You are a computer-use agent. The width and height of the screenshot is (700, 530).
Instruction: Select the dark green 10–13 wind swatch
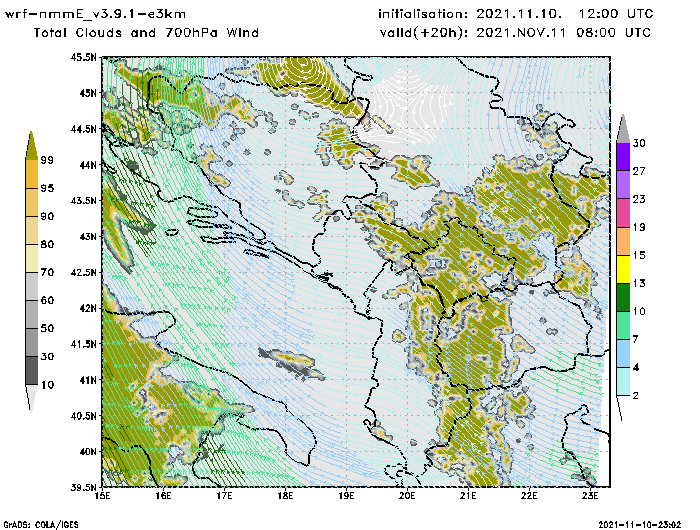[x=623, y=297]
